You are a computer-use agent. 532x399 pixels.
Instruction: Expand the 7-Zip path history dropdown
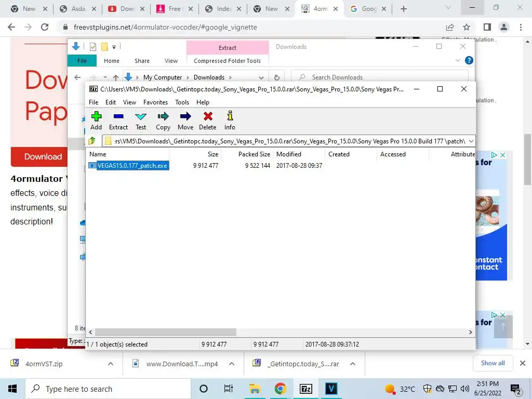pos(471,141)
